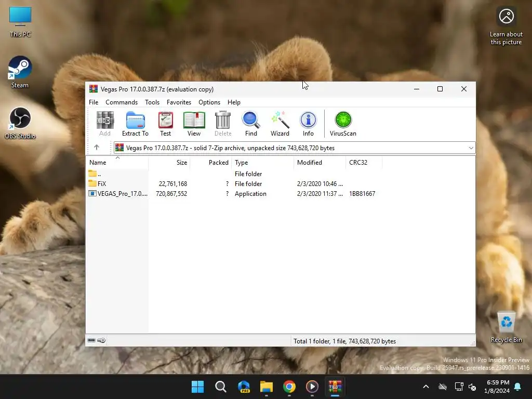
Task: Start VirusScan on the archive
Action: (x=343, y=124)
